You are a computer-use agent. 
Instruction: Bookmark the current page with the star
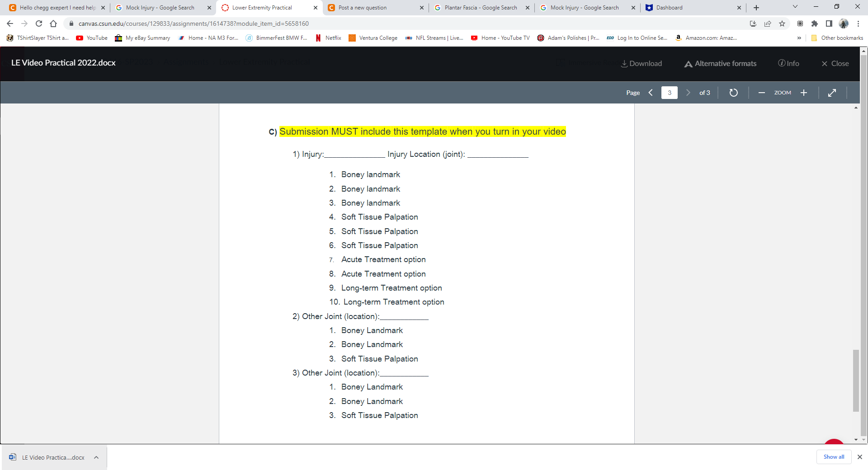[783, 23]
